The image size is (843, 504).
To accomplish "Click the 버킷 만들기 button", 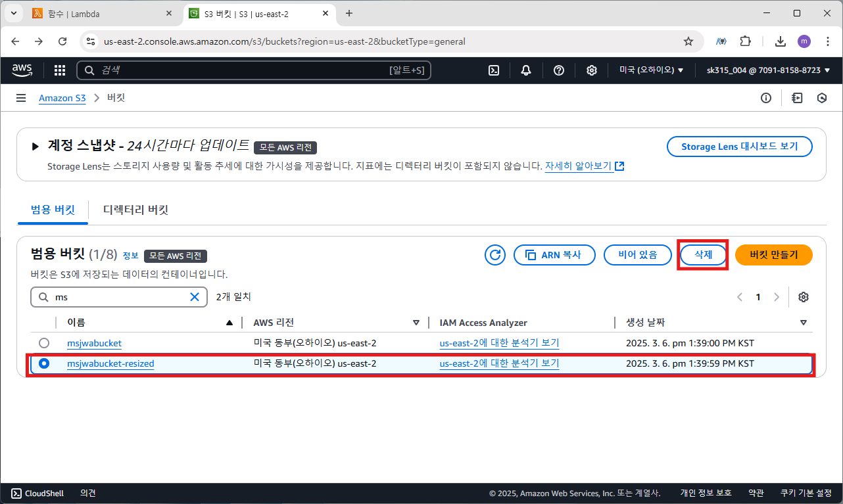I will coord(774,255).
